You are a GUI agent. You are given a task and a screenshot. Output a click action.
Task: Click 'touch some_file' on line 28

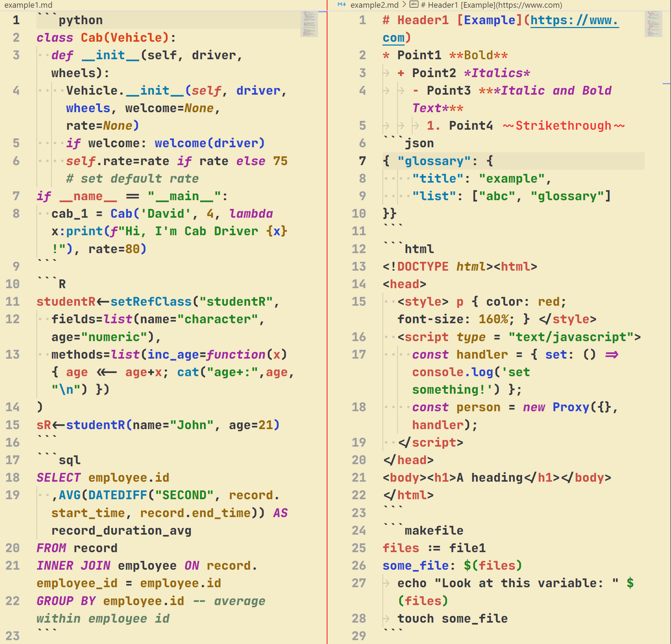point(452,618)
